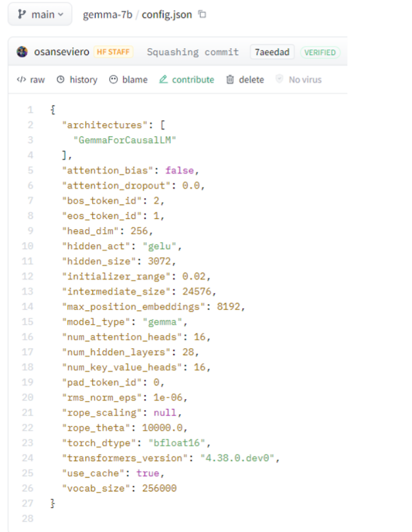Screen dimensions: 412x532
Task: Click the contribute pencil icon
Action: click(164, 79)
